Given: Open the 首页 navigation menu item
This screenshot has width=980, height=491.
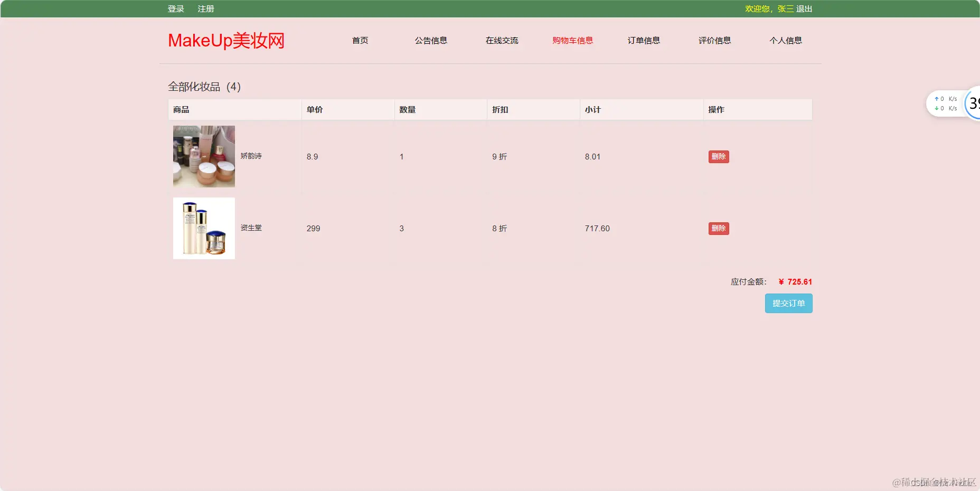Looking at the screenshot, I should pyautogui.click(x=360, y=40).
